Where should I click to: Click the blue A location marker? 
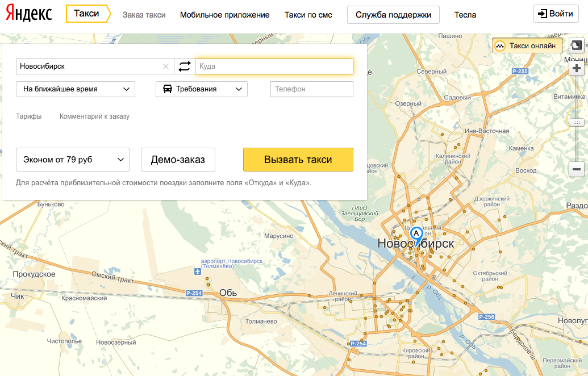coord(416,234)
